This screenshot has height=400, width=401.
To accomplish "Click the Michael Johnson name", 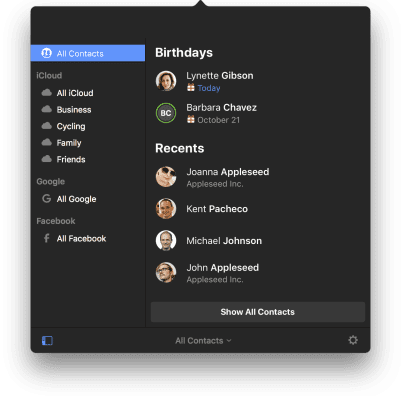I will pyautogui.click(x=224, y=241).
